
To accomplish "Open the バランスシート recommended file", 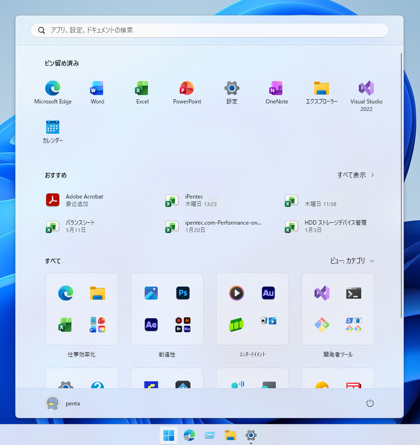I will pyautogui.click(x=71, y=226).
